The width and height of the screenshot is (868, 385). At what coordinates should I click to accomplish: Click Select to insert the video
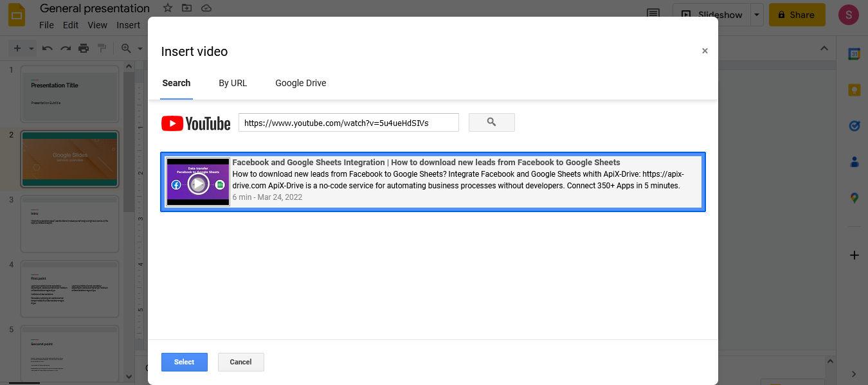[185, 362]
